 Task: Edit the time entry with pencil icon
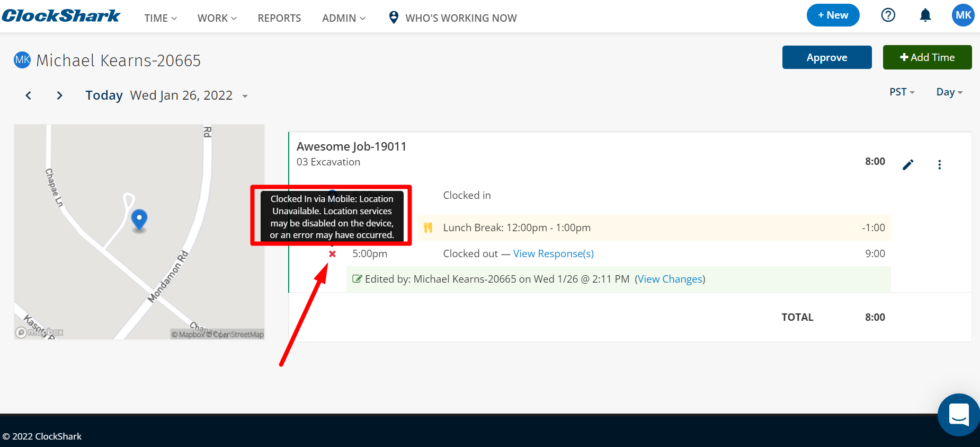click(908, 165)
